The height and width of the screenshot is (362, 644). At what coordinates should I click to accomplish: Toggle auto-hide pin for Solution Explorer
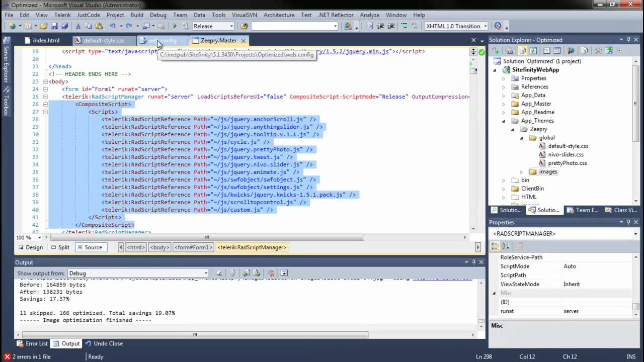[x=628, y=40]
